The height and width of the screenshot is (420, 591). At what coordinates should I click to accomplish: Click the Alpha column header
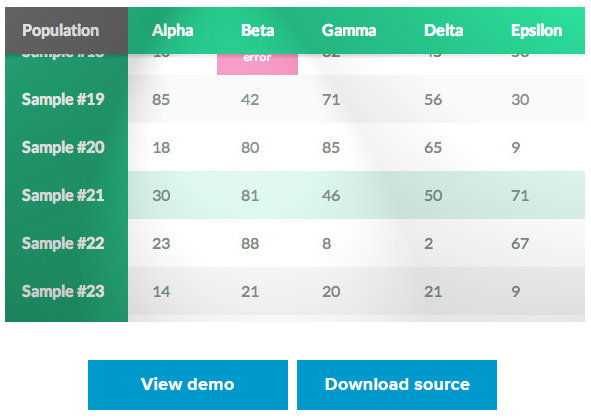[x=173, y=31]
